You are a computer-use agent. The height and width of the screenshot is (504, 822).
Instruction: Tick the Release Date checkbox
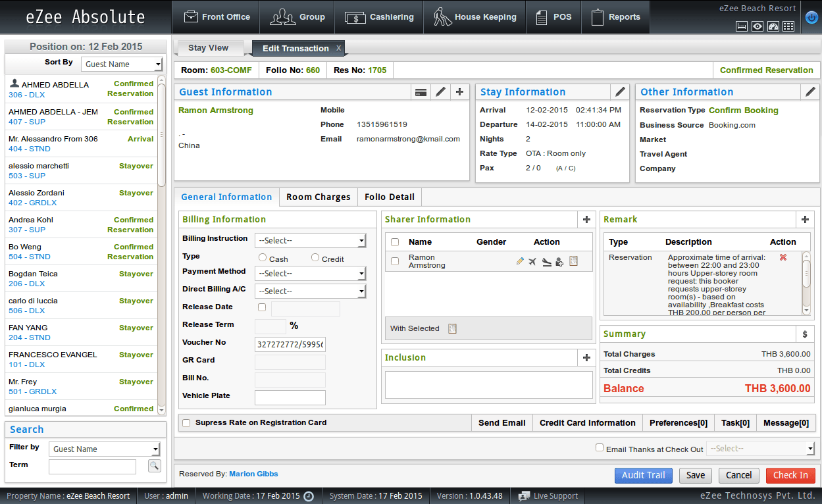click(262, 307)
